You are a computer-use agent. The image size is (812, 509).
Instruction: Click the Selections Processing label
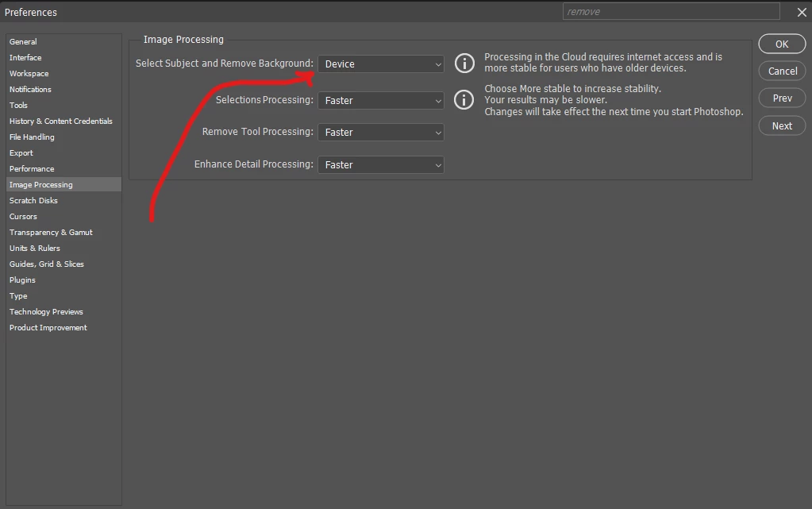264,99
